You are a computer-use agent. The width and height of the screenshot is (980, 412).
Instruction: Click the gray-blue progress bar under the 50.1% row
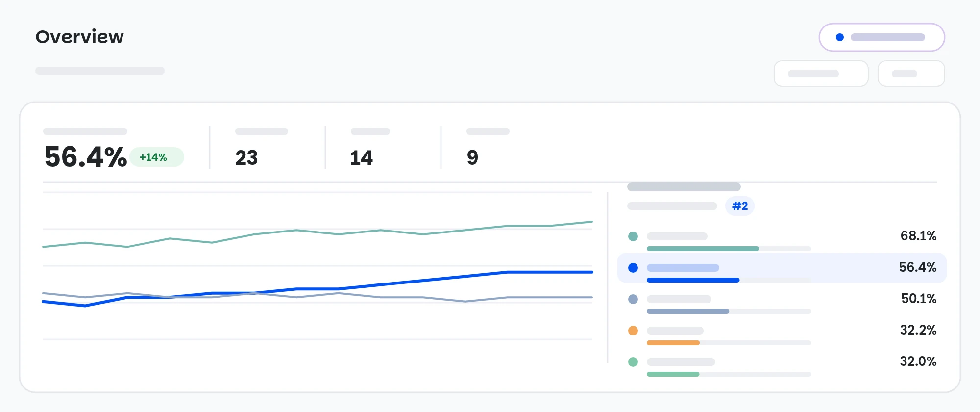(688, 311)
